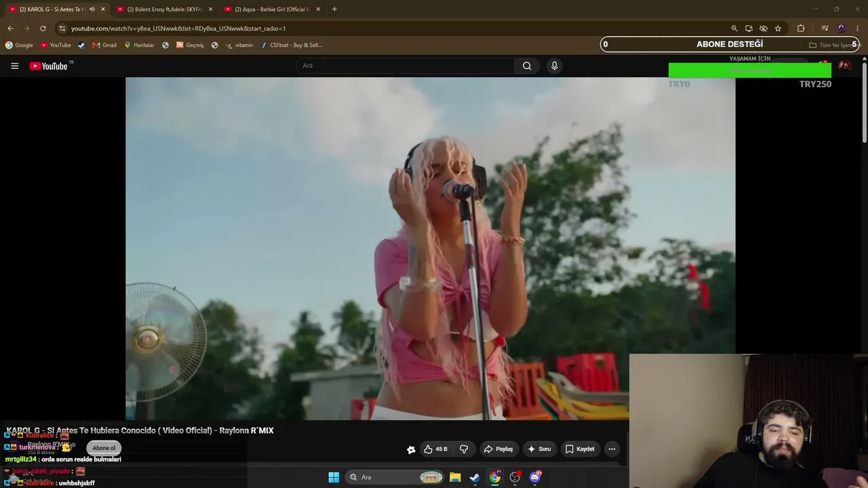Open the CSFloat - Buy & Sell bookmark
The image size is (868, 488).
pos(291,45)
